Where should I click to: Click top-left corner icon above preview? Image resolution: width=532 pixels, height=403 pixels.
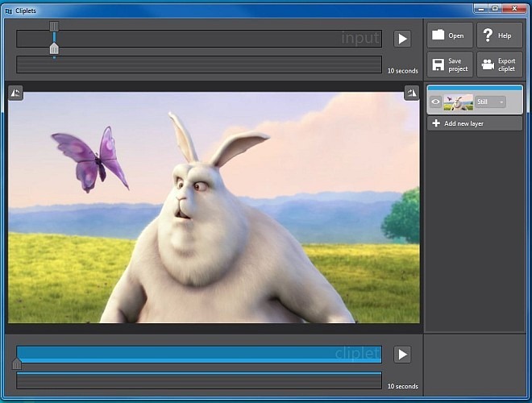(x=15, y=93)
